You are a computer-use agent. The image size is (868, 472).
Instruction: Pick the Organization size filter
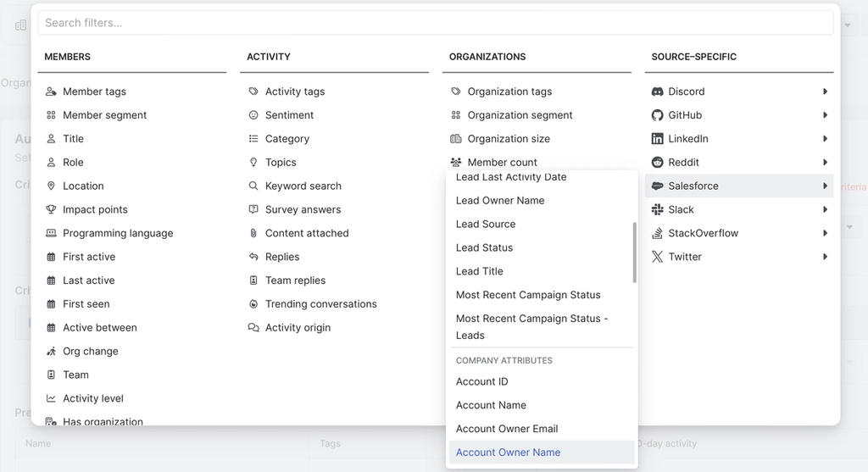coord(509,139)
